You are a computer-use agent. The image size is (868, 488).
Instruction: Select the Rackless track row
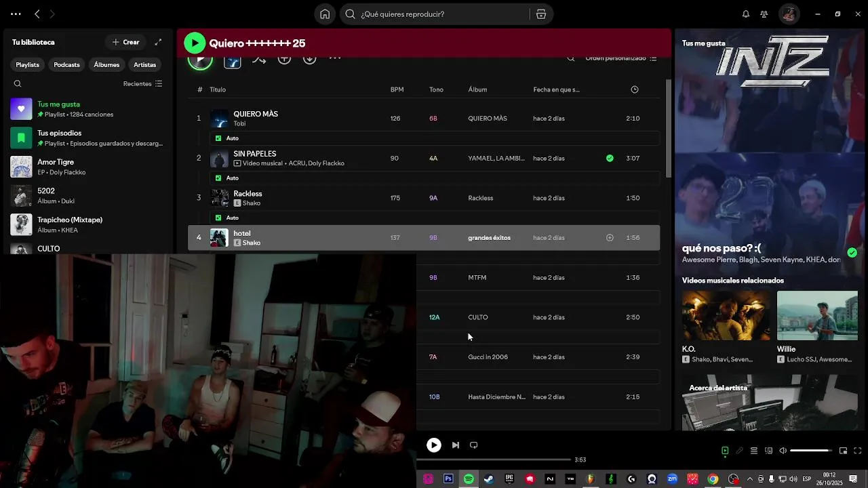(x=424, y=198)
